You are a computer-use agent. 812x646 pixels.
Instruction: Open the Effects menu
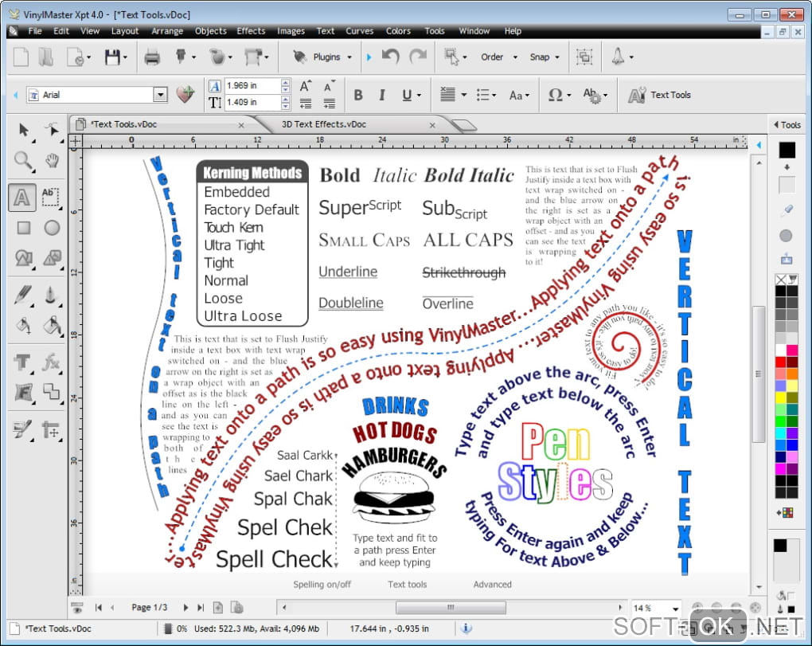(x=251, y=31)
